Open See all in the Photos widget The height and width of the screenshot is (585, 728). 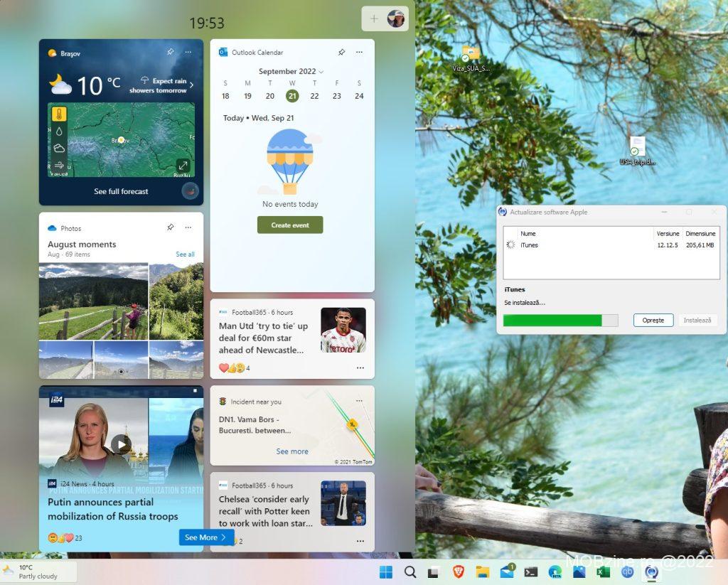[184, 254]
